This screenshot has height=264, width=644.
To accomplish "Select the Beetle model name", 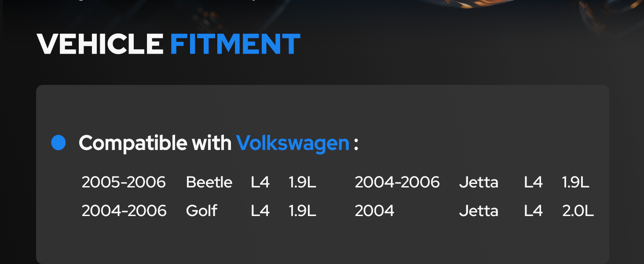I will click(x=209, y=182).
